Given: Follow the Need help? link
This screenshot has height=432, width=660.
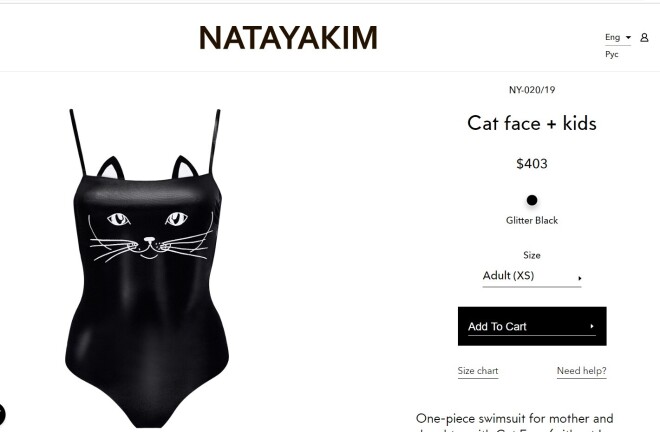Looking at the screenshot, I should pos(581,371).
